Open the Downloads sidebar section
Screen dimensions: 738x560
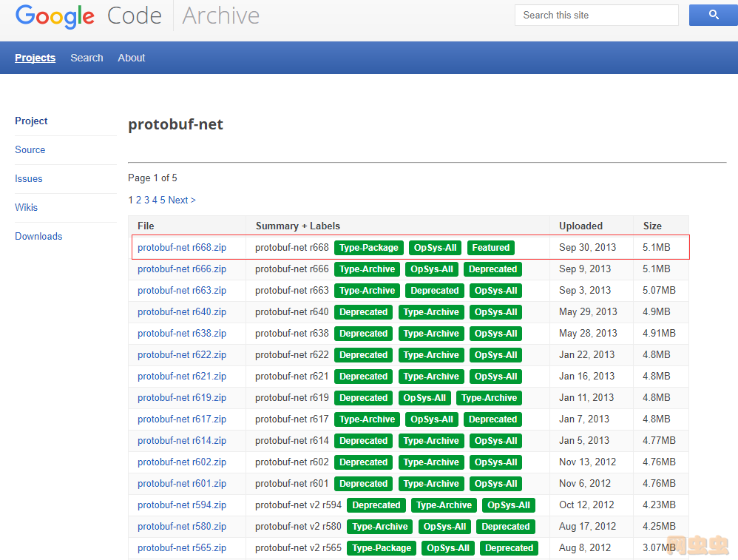(38, 237)
